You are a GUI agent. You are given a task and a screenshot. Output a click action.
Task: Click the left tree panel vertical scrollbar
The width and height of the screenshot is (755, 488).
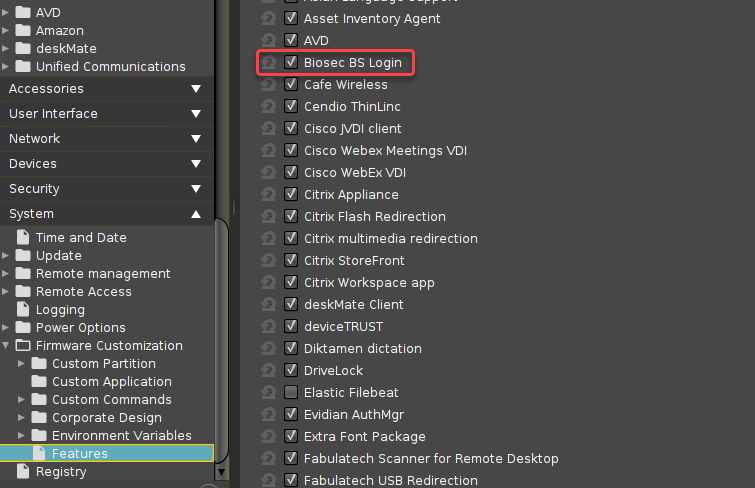(223, 330)
